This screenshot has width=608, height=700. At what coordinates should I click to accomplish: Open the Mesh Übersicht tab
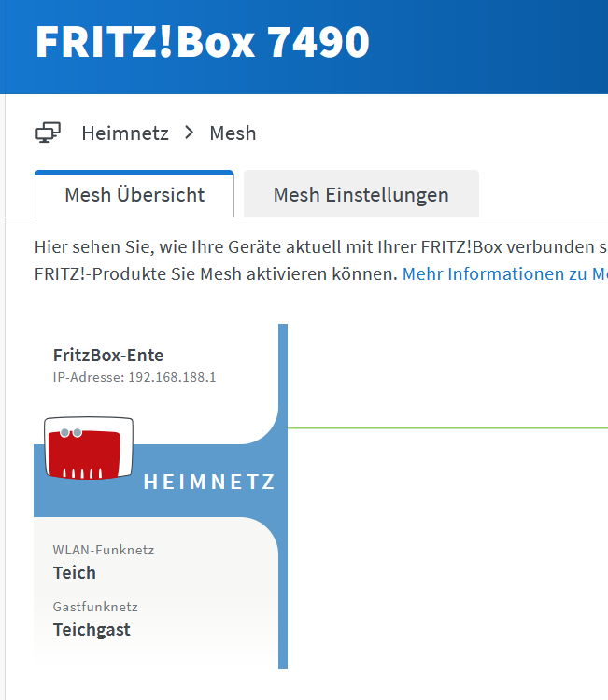pyautogui.click(x=134, y=195)
